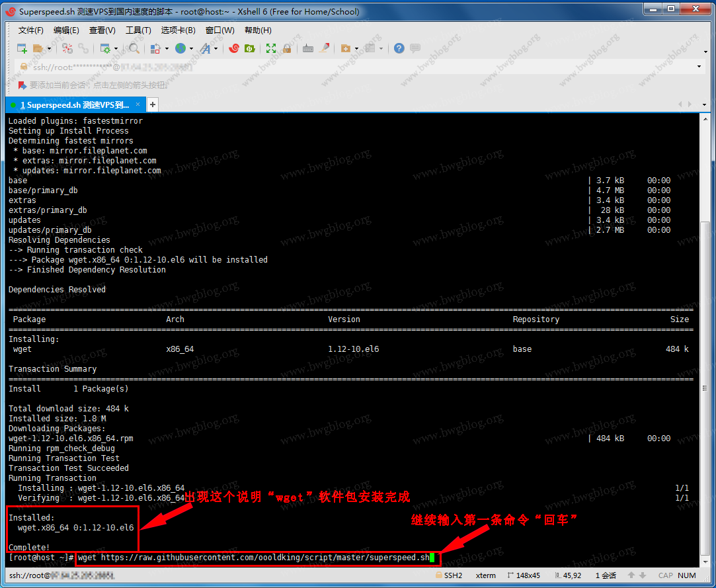Close the Superspeed.sh session tab
Image resolution: width=716 pixels, height=588 pixels.
click(138, 105)
